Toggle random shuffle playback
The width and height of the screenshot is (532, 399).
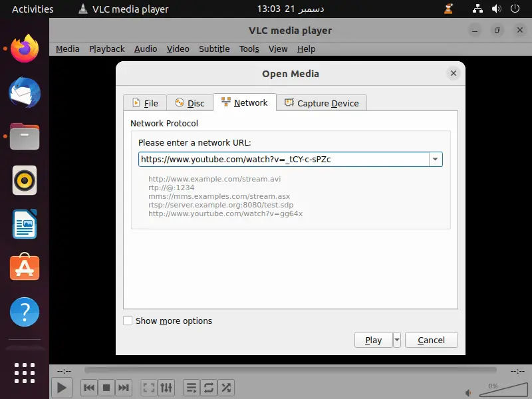coord(226,388)
